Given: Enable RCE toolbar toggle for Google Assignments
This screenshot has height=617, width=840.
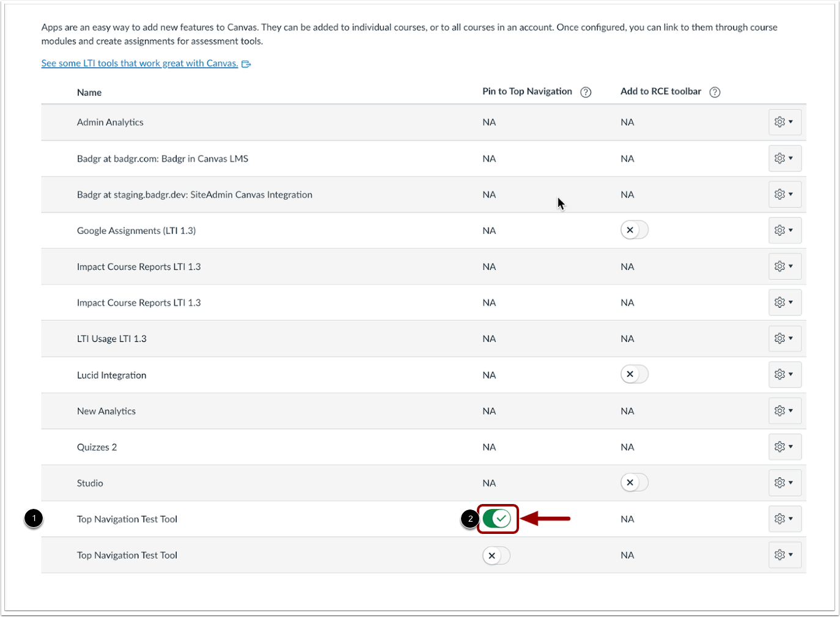Looking at the screenshot, I should coord(634,230).
